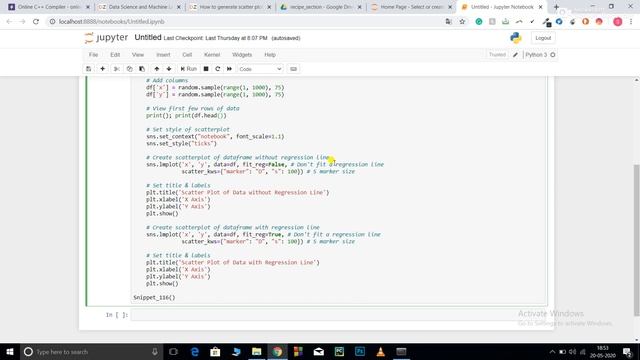Screen dimensions: 640x360
Task: Copy selected cells icon
Action: tap(129, 69)
